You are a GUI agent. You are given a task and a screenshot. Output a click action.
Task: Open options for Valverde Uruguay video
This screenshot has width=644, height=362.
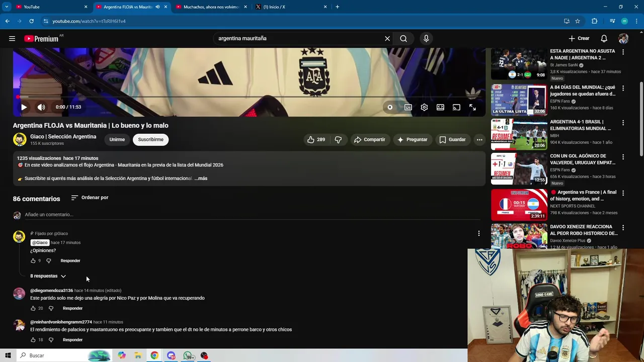[623, 157]
